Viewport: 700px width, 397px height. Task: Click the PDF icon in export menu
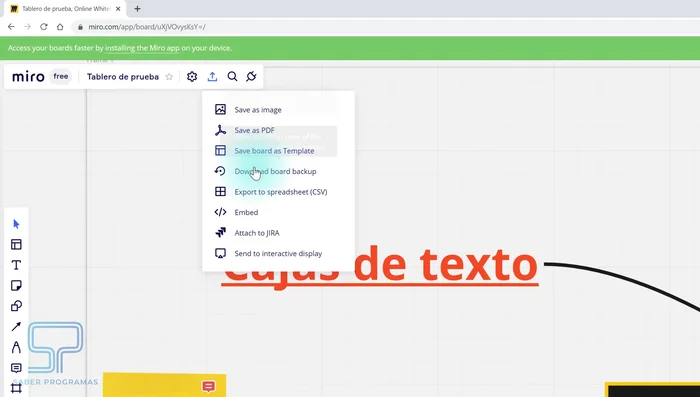(x=221, y=130)
